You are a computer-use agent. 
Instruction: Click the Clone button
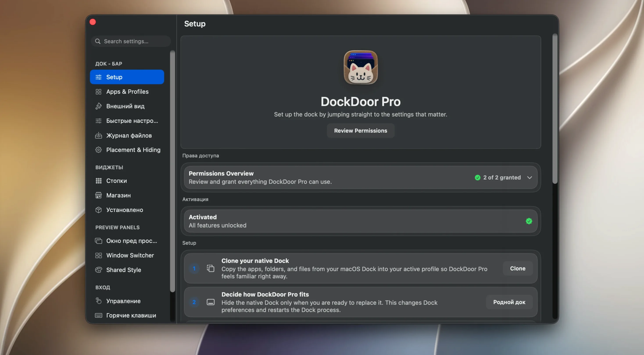517,268
